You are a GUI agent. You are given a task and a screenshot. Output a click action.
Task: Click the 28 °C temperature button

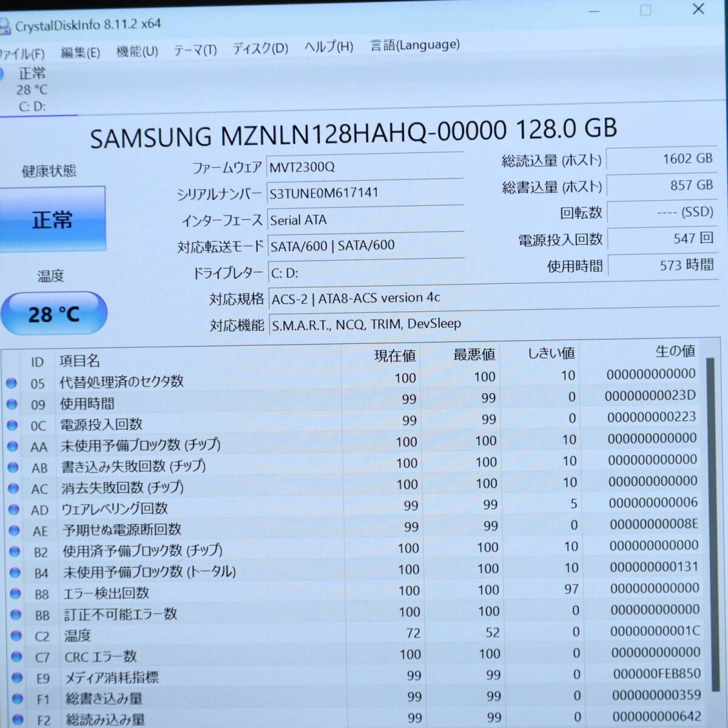click(x=53, y=314)
